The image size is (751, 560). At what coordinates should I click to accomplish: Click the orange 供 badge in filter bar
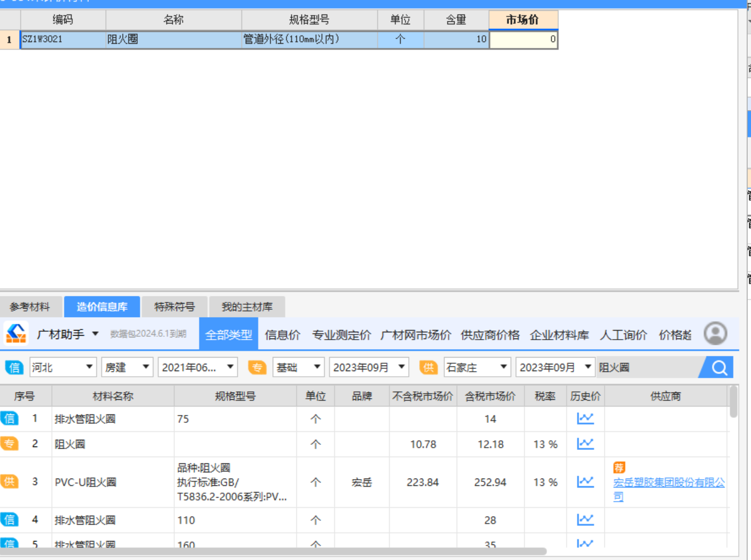click(428, 368)
